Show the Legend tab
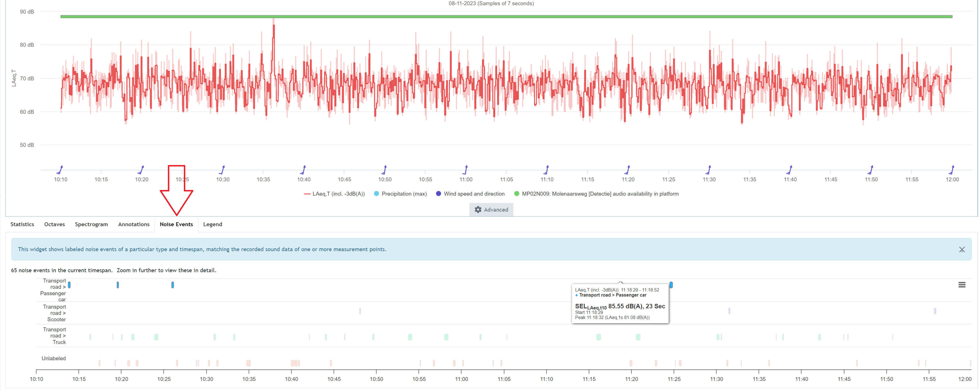The height and width of the screenshot is (391, 980). 212,224
